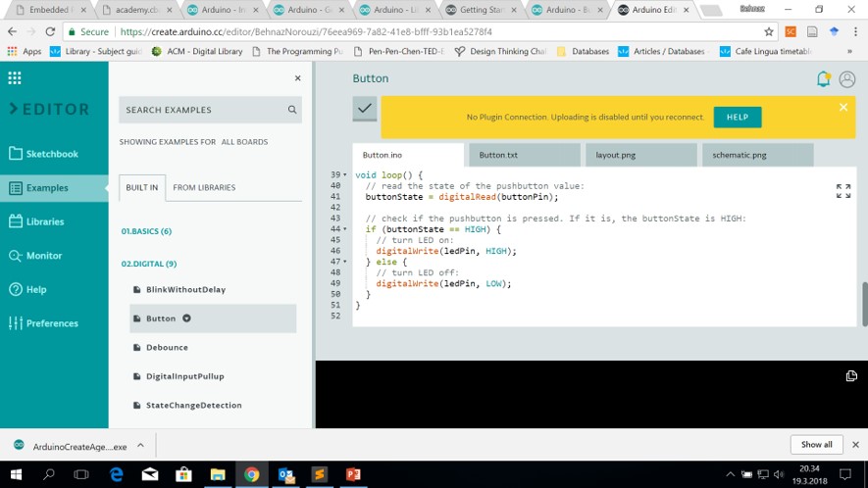
Task: Select the BUILT IN tab
Action: click(x=141, y=187)
